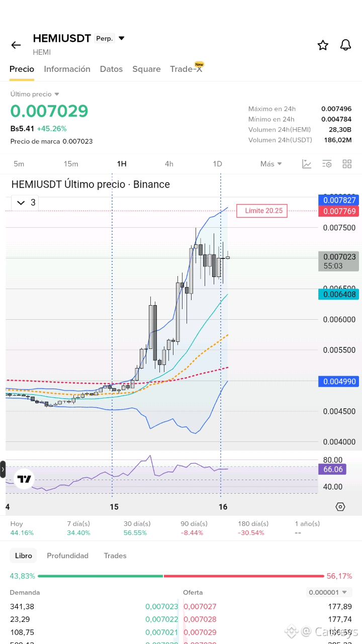
Task: Select bid price 0,007023 in order book
Action: 162,607
